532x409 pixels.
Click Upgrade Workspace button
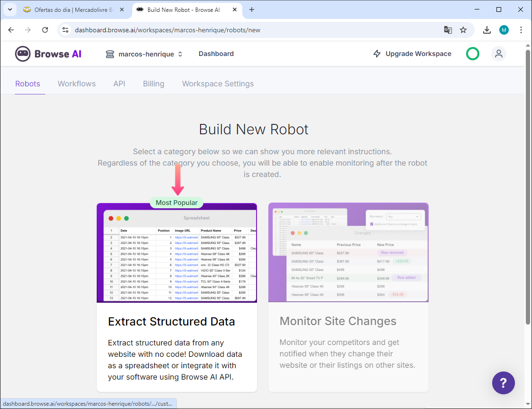click(412, 54)
